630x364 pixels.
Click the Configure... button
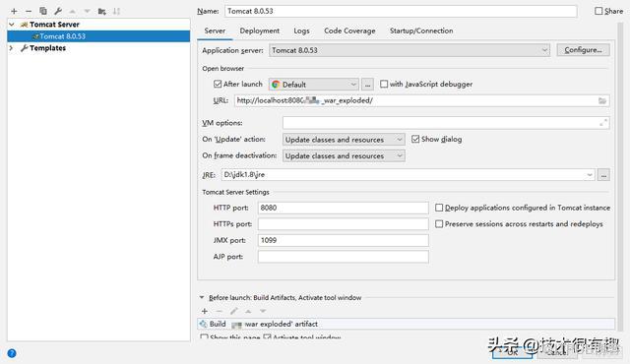click(x=583, y=50)
